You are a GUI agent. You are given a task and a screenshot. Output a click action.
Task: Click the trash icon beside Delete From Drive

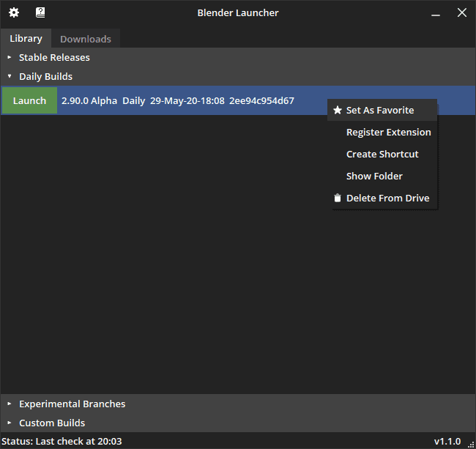338,198
